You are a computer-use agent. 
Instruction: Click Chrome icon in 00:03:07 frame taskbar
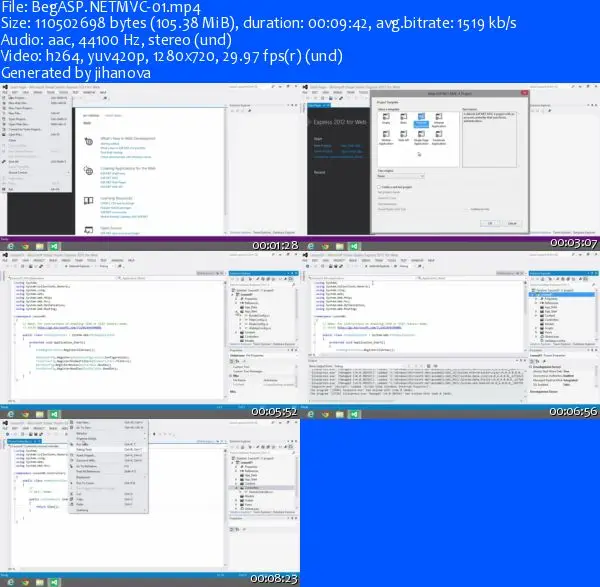pyautogui.click(x=325, y=246)
